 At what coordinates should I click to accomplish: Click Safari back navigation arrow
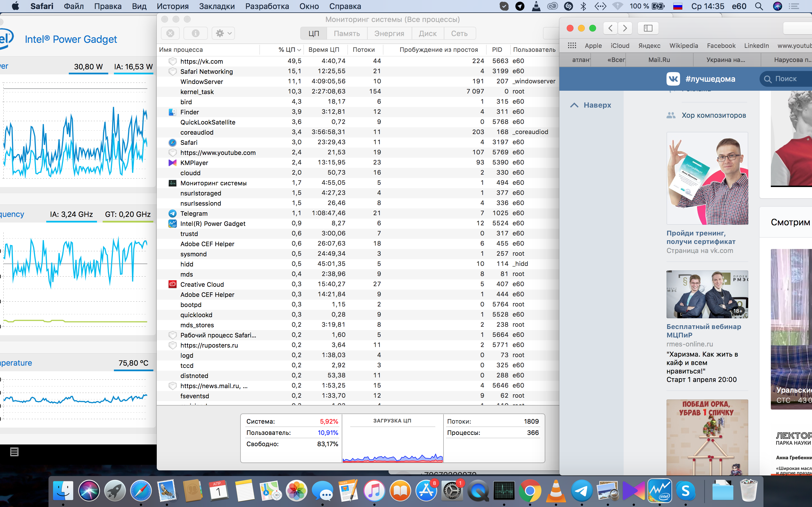coord(610,28)
